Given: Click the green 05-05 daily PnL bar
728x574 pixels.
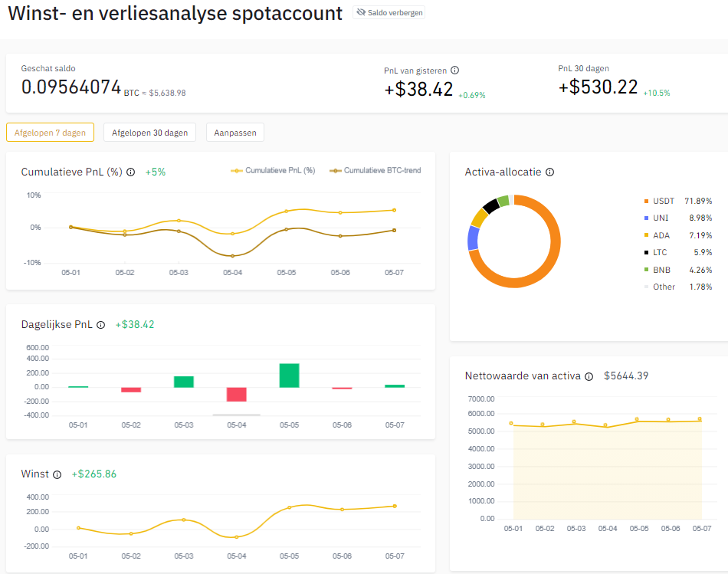Looking at the screenshot, I should 289,375.
